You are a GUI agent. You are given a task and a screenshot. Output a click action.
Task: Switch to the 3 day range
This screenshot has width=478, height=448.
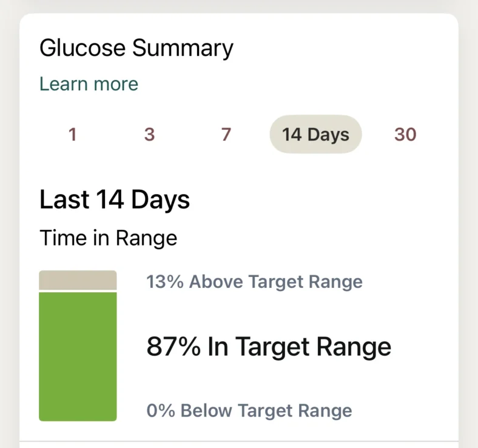(x=149, y=134)
